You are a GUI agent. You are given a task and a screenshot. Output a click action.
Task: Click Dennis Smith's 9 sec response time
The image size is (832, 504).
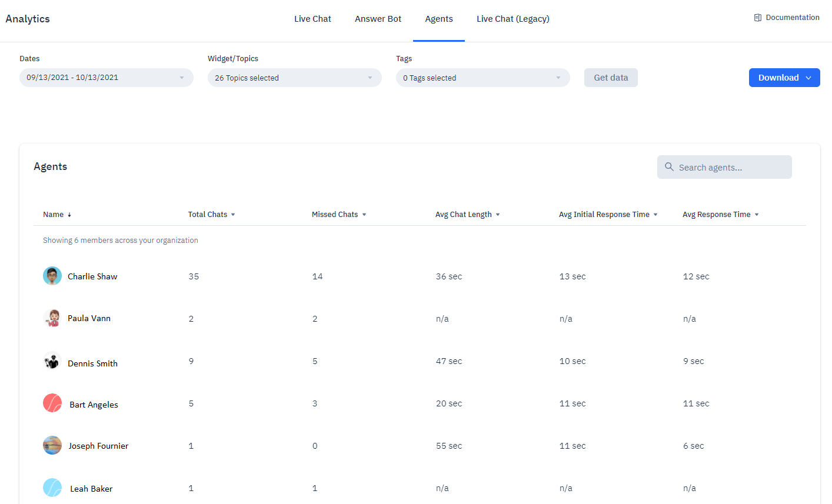pyautogui.click(x=693, y=361)
